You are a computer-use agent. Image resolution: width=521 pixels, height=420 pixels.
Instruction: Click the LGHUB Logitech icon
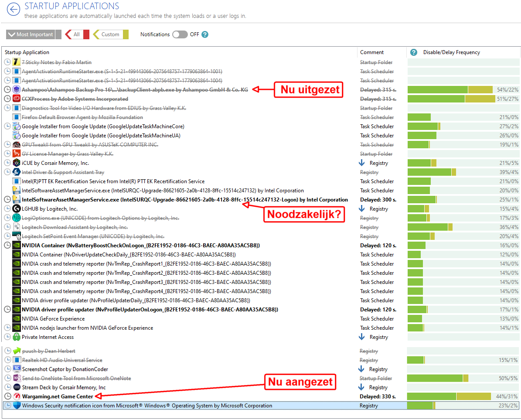pyautogui.click(x=16, y=208)
